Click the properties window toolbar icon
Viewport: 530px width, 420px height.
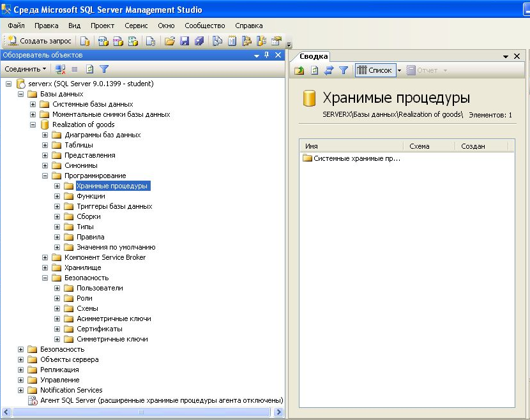pyautogui.click(x=276, y=41)
